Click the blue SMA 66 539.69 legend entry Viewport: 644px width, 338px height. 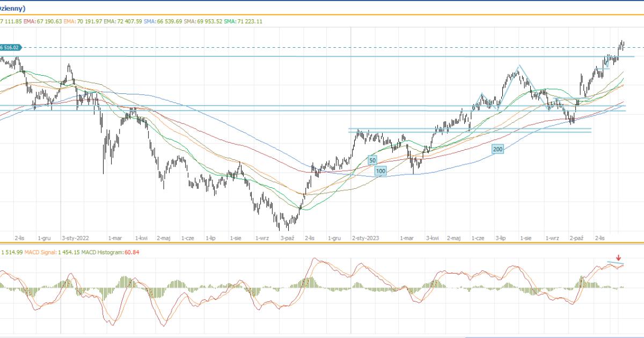pos(163,21)
